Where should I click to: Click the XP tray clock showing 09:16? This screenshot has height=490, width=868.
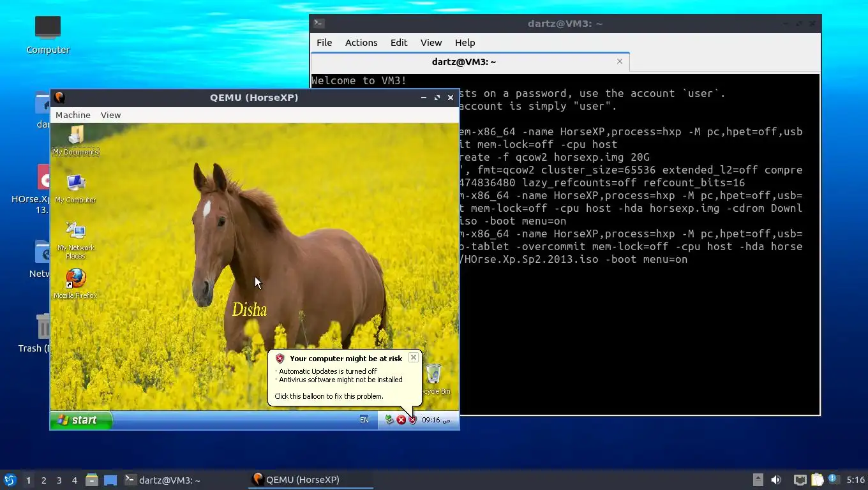point(437,420)
